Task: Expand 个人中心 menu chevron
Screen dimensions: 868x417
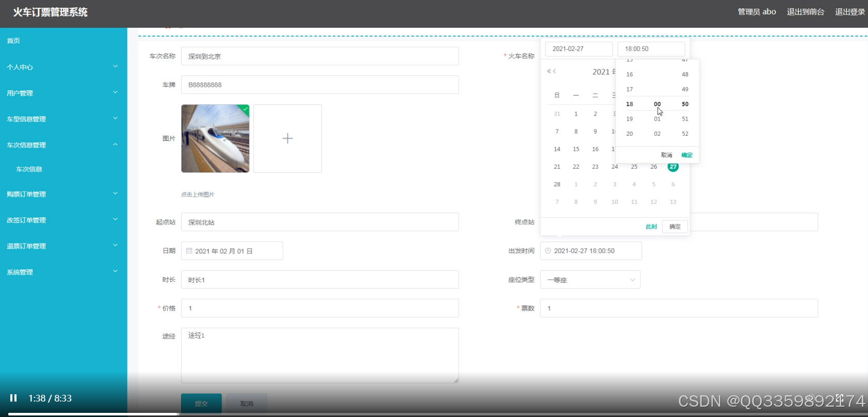Action: click(116, 67)
